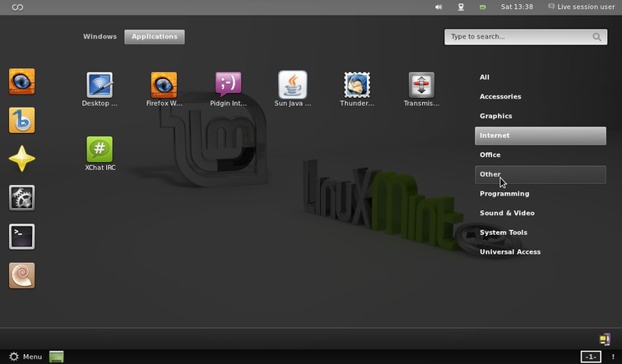The width and height of the screenshot is (622, 364).
Task: Open the volume speaker indicator
Action: click(x=439, y=7)
